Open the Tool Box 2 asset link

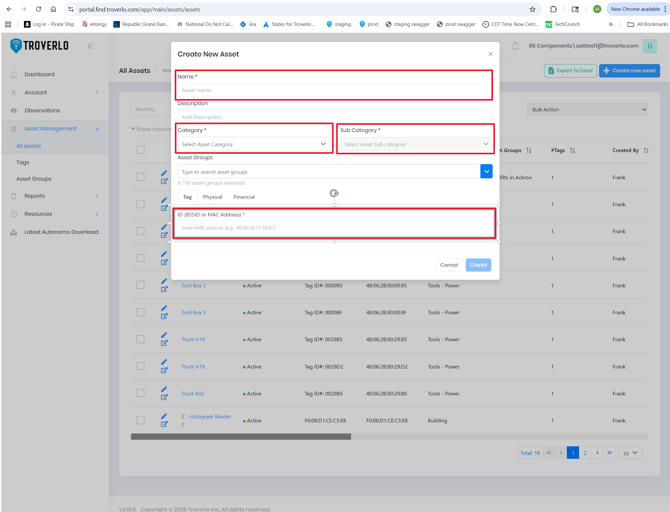[194, 285]
